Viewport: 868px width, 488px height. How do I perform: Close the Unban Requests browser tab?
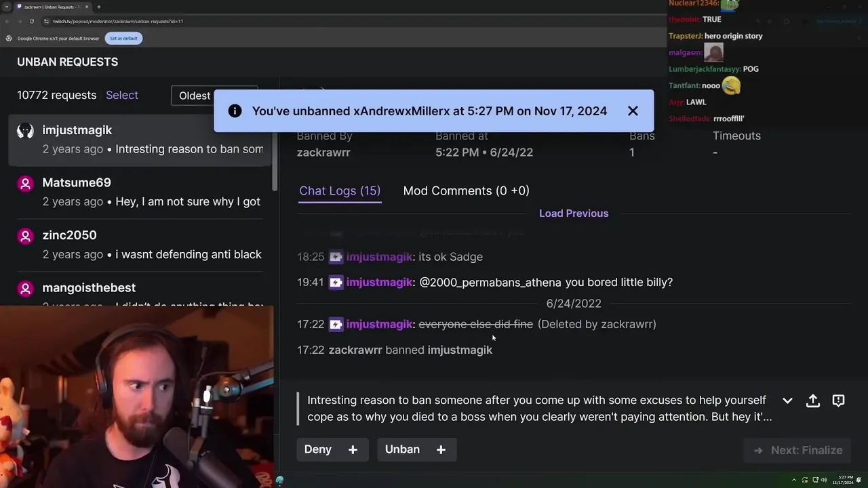pyautogui.click(x=87, y=7)
